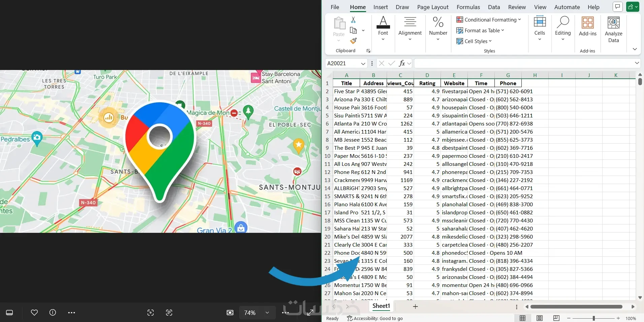Click the vertical scrollbar down arrow in Excel
644x322 pixels.
tap(640, 298)
